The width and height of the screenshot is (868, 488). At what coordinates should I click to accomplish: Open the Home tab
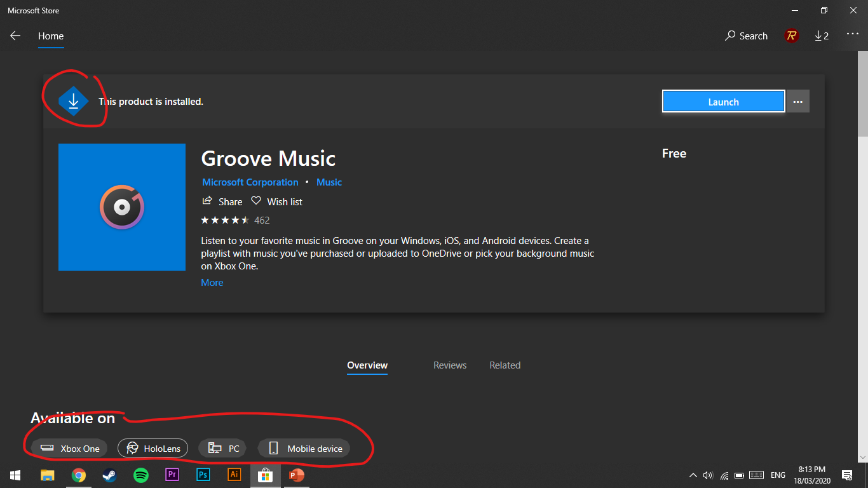pyautogui.click(x=51, y=36)
